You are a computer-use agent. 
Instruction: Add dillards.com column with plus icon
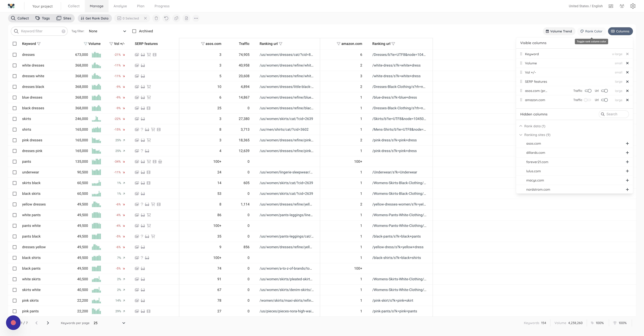(x=627, y=153)
